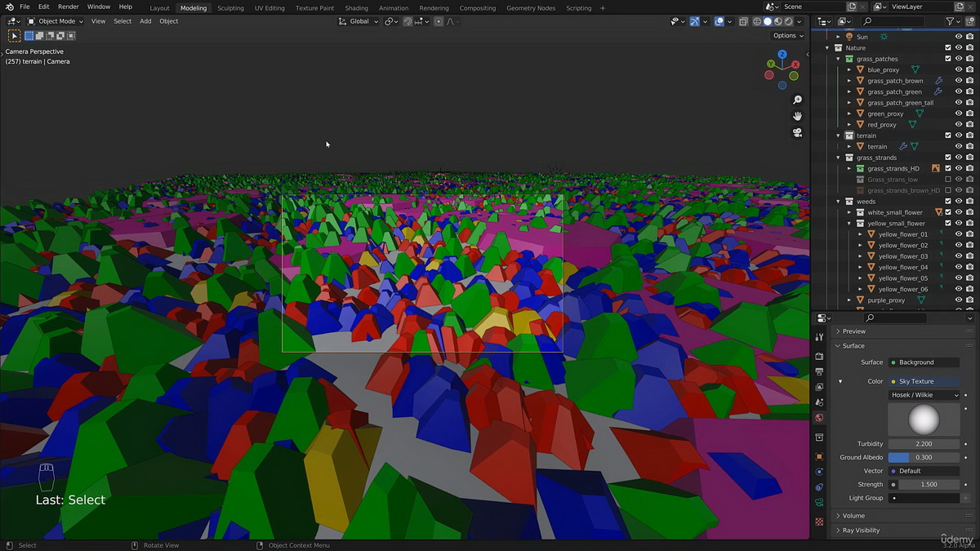The width and height of the screenshot is (980, 551).
Task: Open the outliner filter dropdown
Action: [x=952, y=21]
